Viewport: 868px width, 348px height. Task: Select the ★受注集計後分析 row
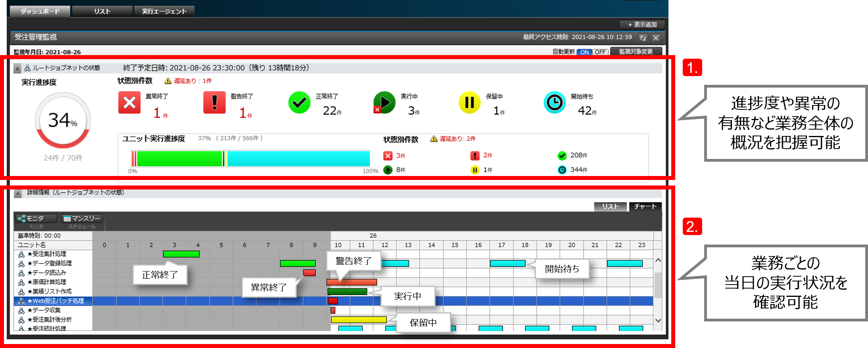[x=53, y=319]
